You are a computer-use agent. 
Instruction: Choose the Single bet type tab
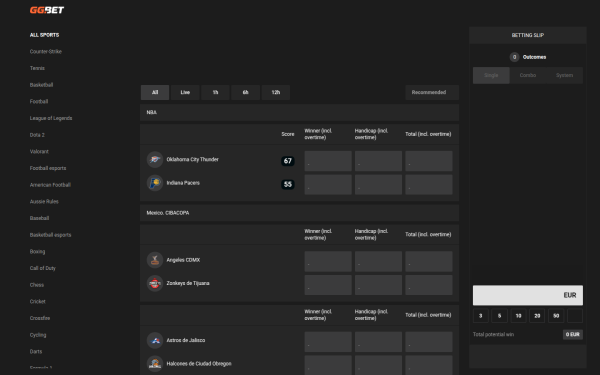491,75
